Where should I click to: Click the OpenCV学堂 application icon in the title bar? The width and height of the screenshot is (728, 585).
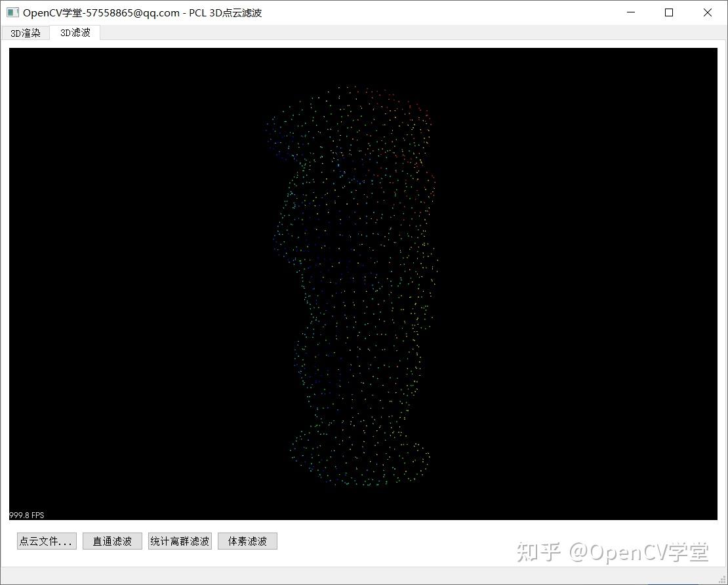(x=12, y=12)
